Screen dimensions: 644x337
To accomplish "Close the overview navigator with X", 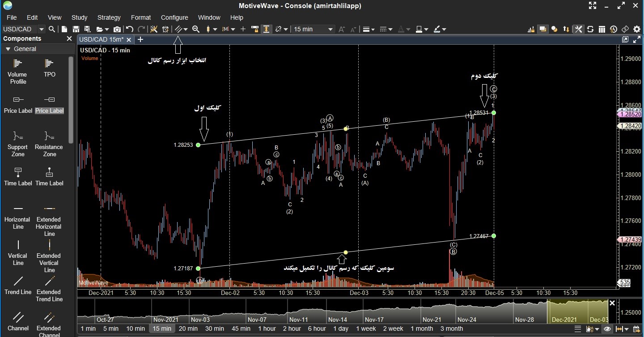I will coord(612,303).
